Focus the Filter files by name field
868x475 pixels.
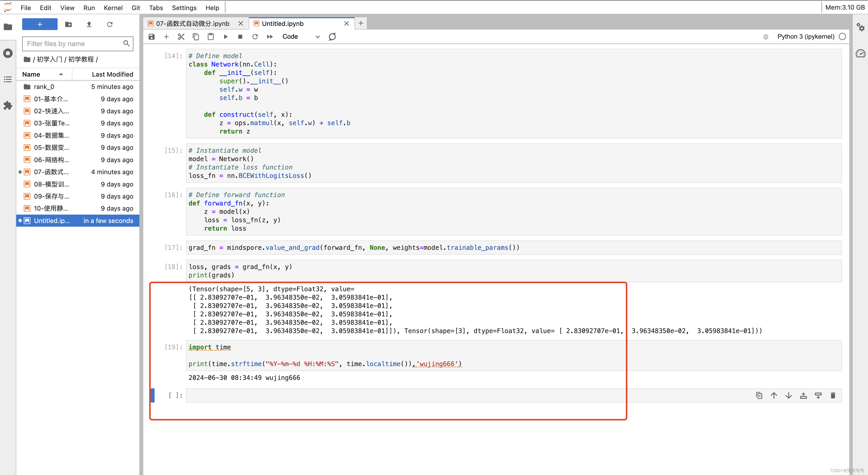(78, 44)
